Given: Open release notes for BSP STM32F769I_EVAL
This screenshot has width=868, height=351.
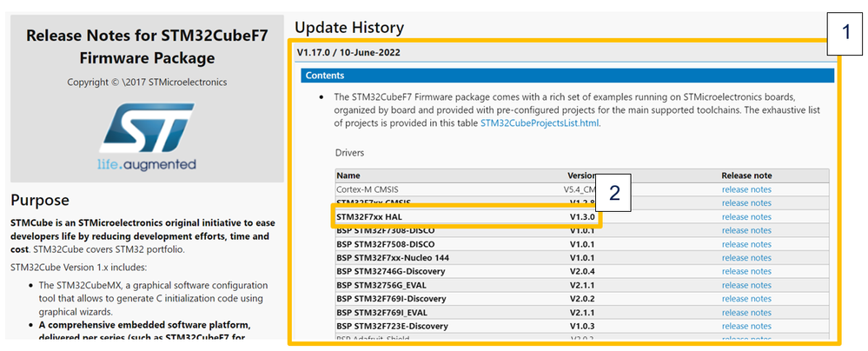Looking at the screenshot, I should click(x=746, y=312).
